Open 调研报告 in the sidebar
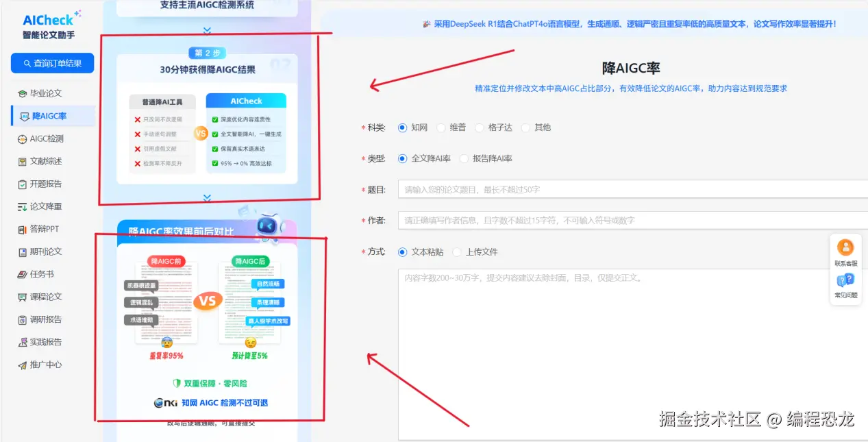868x442 pixels. [x=45, y=319]
